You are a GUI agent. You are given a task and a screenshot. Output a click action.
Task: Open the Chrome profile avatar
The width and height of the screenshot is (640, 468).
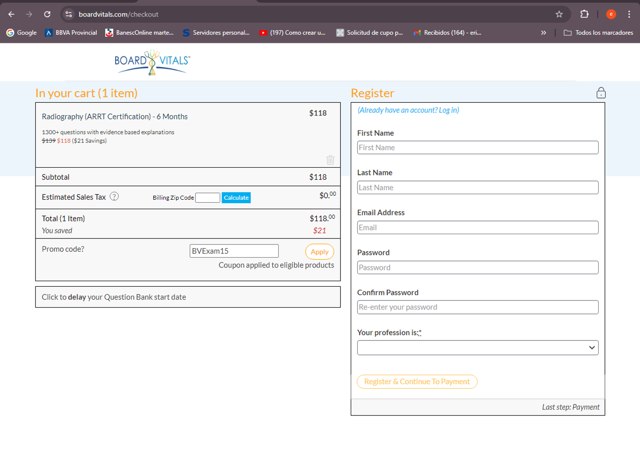click(611, 14)
